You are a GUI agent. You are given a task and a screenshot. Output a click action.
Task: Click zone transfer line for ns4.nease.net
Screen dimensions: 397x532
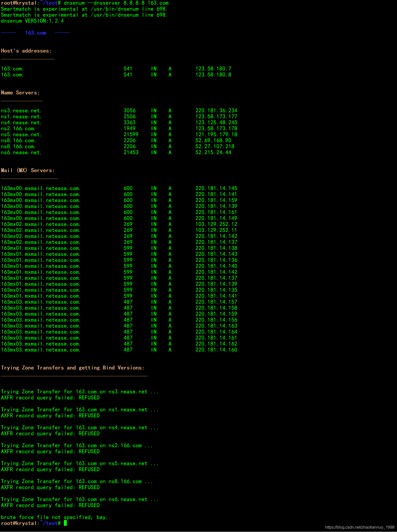80,428
